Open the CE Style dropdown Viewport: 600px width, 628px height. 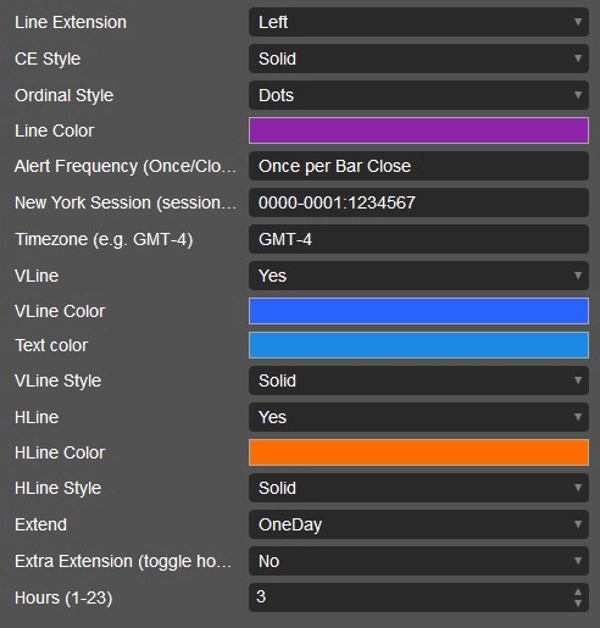click(418, 59)
